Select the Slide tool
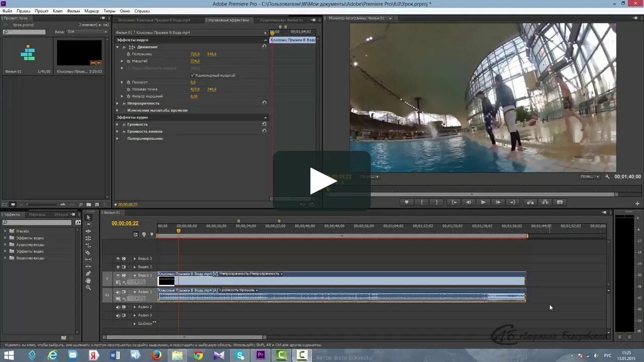 click(x=88, y=266)
